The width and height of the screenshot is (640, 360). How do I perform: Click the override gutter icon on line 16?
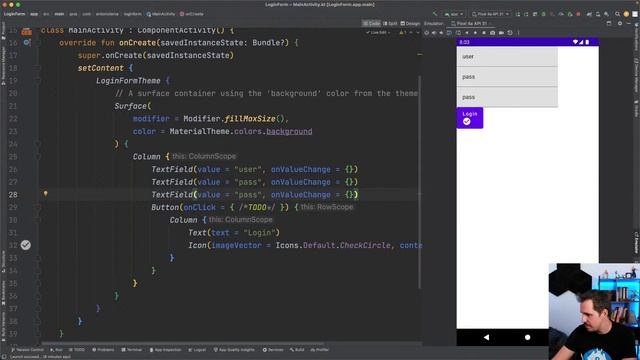pos(27,42)
